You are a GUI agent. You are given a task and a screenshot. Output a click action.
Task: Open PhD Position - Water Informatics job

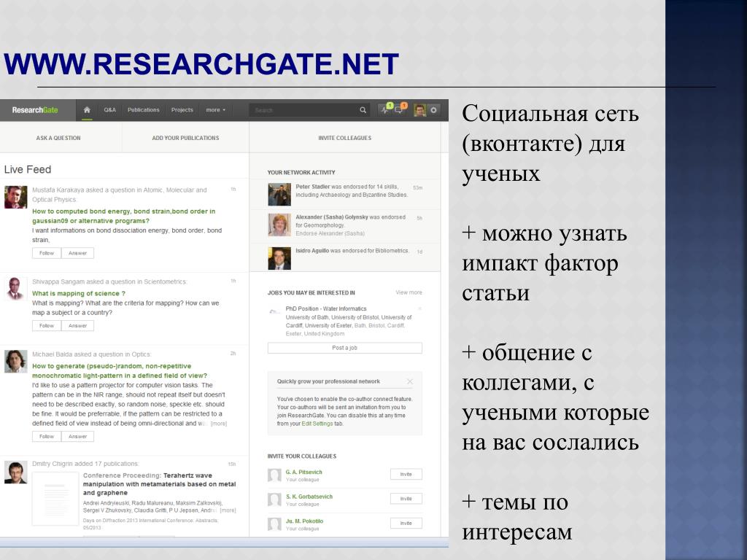coord(326,308)
